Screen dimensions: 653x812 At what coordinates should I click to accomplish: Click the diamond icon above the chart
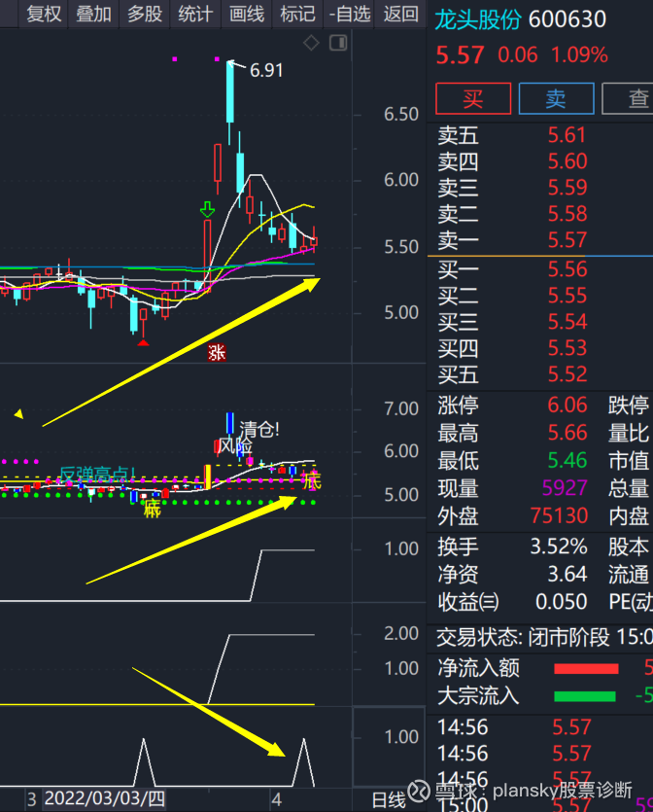[311, 43]
